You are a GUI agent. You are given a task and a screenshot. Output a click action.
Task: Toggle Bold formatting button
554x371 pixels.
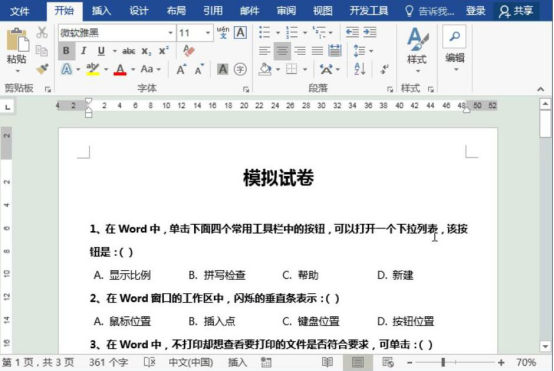click(x=66, y=51)
